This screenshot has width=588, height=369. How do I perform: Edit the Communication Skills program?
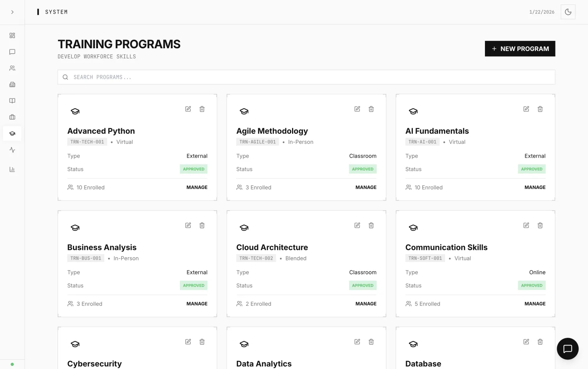(526, 225)
